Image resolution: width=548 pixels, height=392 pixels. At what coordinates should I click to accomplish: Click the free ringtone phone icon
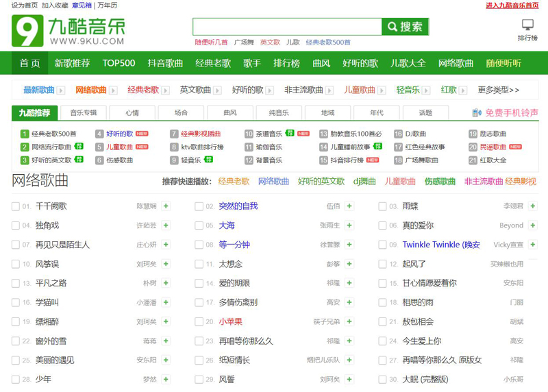477,112
